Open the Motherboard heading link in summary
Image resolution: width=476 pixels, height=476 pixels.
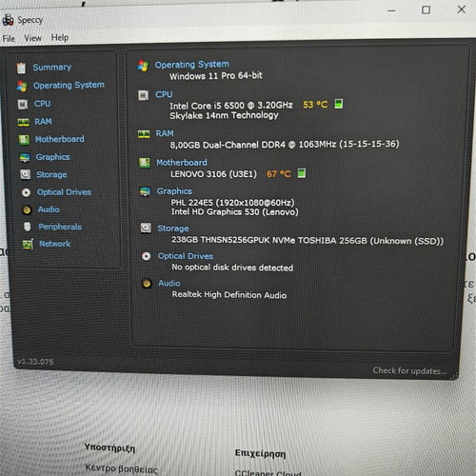tap(182, 163)
